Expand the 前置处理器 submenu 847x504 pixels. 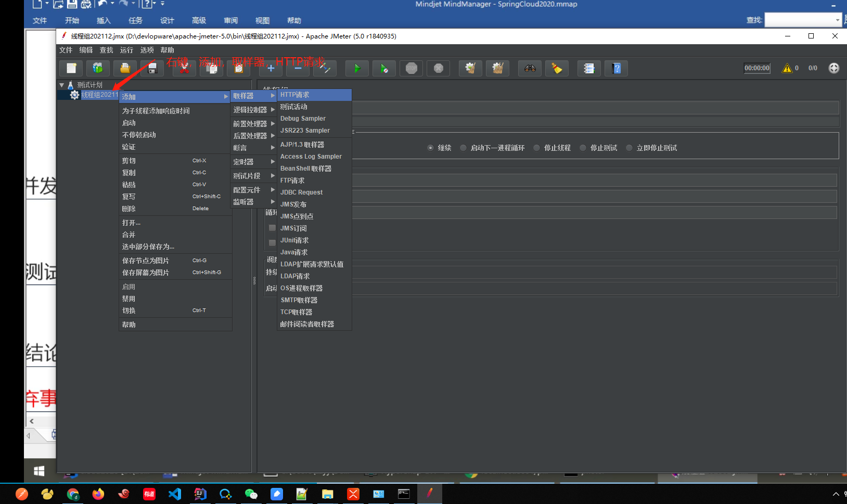click(x=253, y=124)
